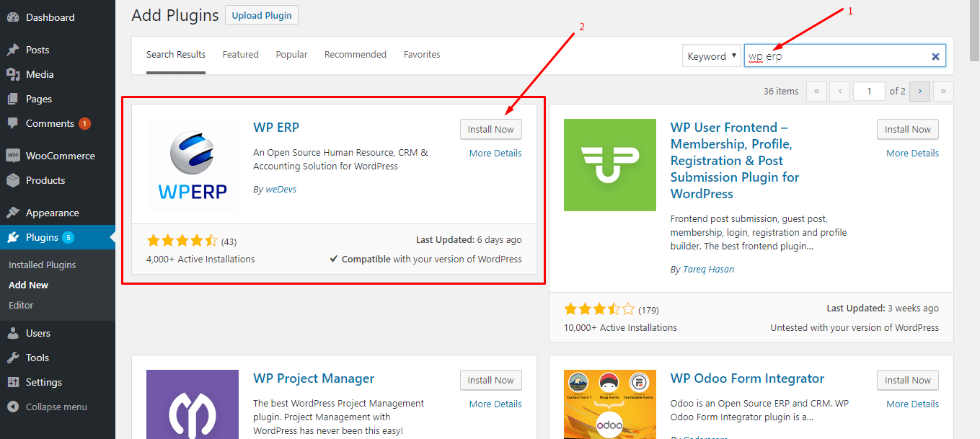Go to the next results page
980x439 pixels.
coord(919,91)
